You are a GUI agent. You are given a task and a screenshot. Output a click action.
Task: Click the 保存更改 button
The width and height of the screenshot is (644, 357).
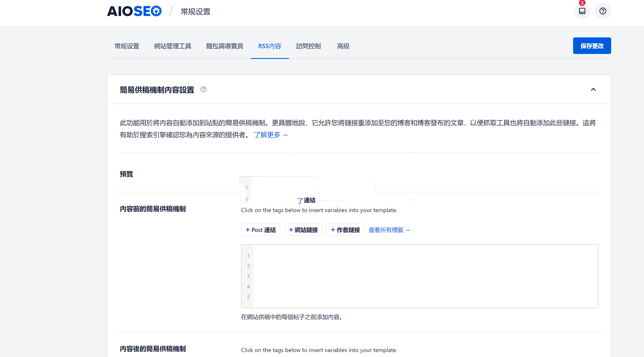pos(592,46)
